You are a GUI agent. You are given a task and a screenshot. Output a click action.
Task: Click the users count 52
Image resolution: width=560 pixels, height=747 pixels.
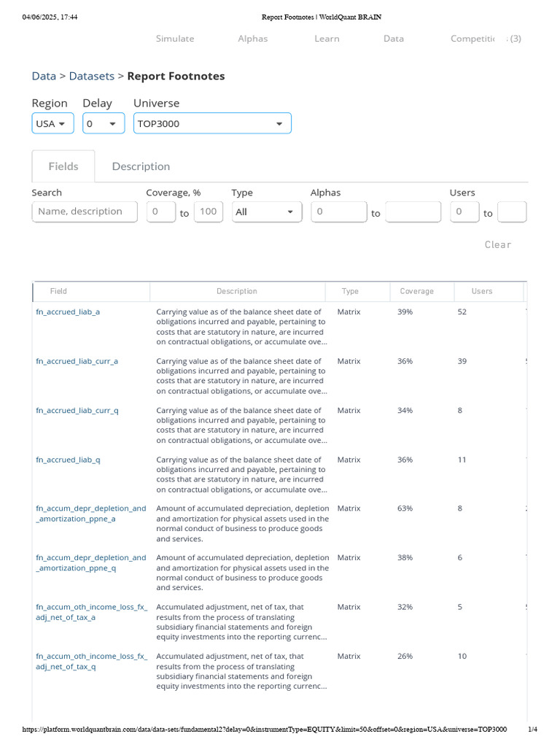pyautogui.click(x=462, y=312)
